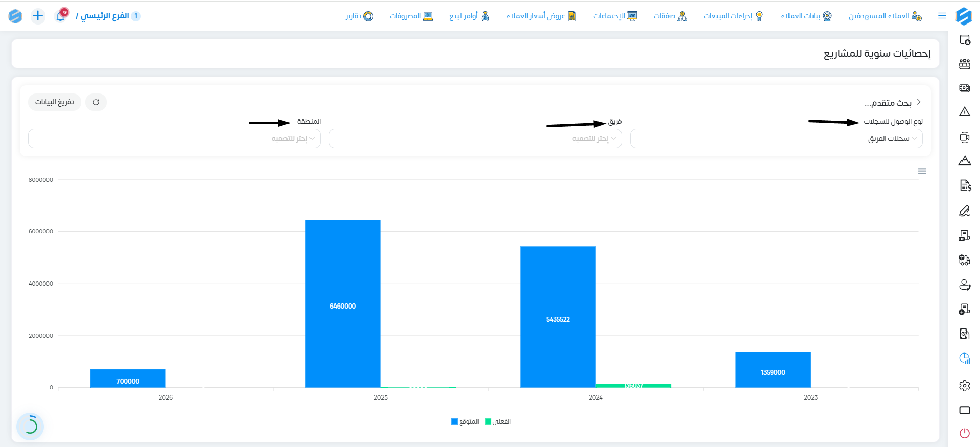Open the تقارير menu item
The image size is (980, 447).
point(360,16)
